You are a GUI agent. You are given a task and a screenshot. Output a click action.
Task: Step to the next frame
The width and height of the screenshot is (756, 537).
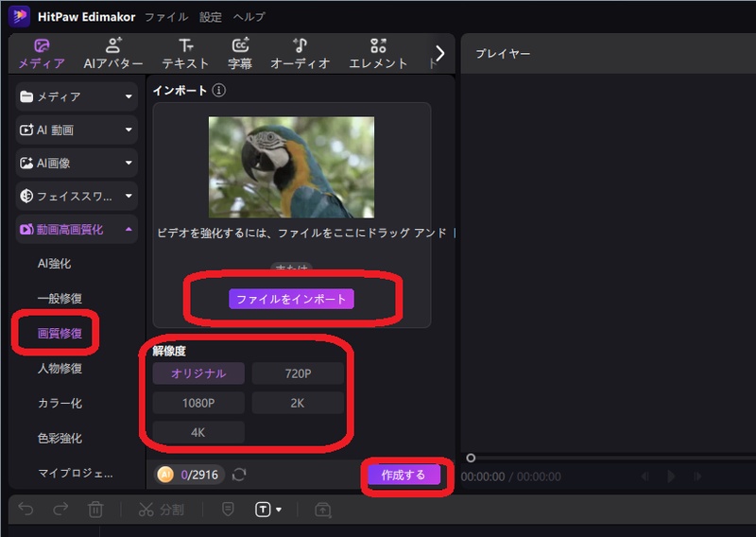click(696, 476)
